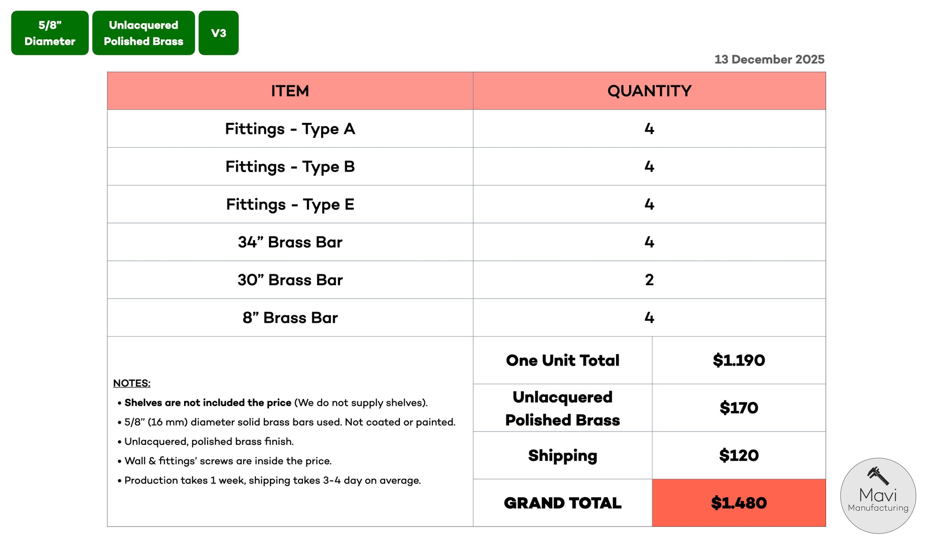Click the red GRAND TOTAL $1.480 cell
This screenshot has width=933, height=560.
click(738, 503)
